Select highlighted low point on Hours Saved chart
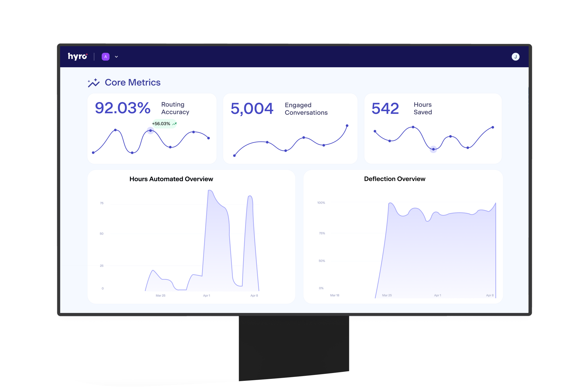Image resolution: width=567 pixels, height=392 pixels. pos(433,149)
